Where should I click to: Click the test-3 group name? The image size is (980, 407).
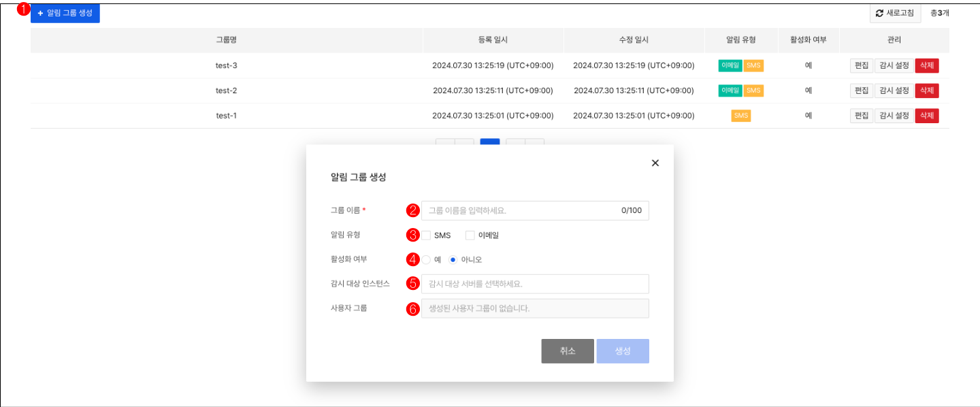tap(227, 65)
